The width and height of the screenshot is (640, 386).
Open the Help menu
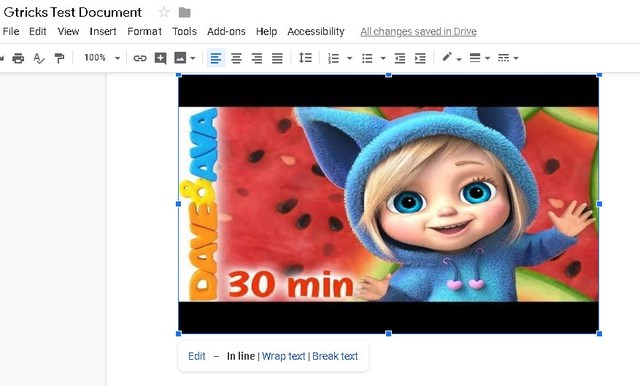click(x=267, y=31)
